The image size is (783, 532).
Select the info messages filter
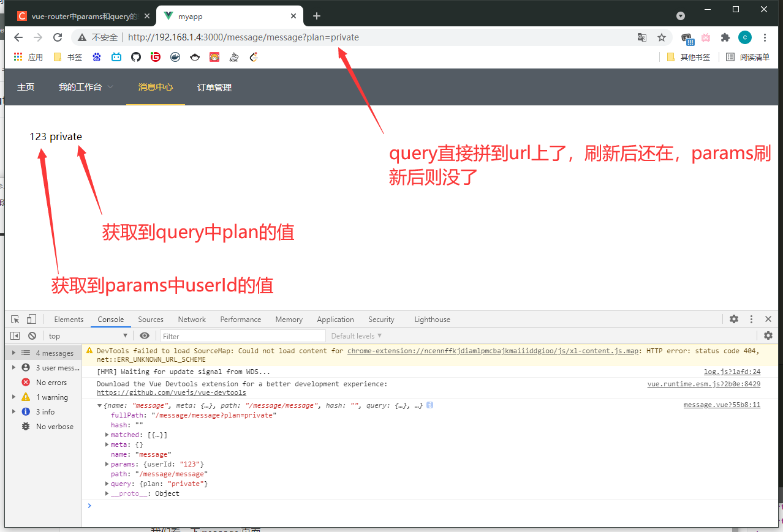pyautogui.click(x=47, y=411)
